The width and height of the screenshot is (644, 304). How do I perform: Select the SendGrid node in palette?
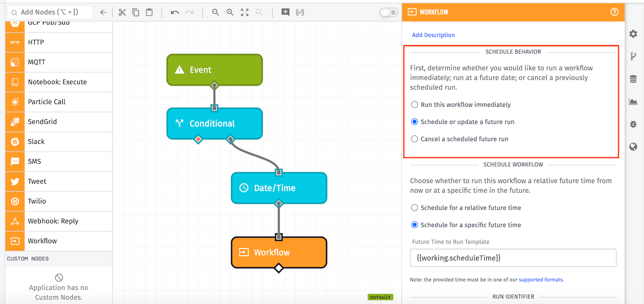[58, 122]
